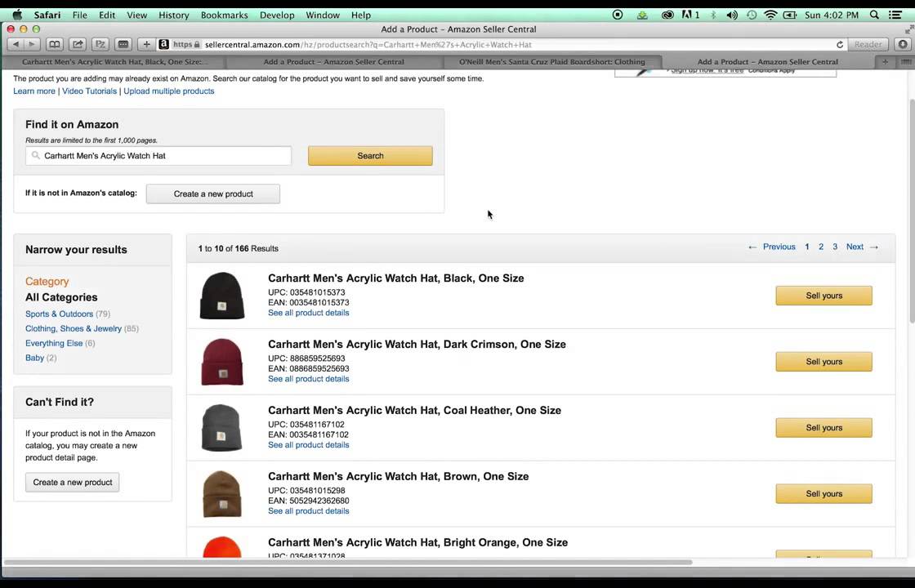Go forward with Safari's forward arrow

click(32, 44)
